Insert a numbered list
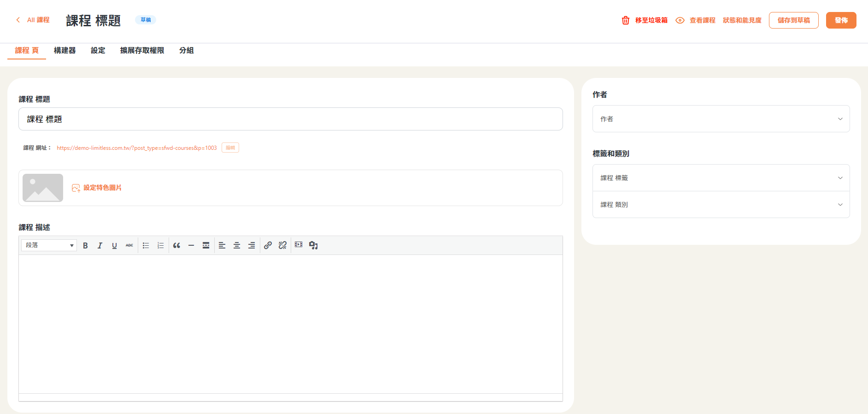This screenshot has height=414, width=868. 160,246
